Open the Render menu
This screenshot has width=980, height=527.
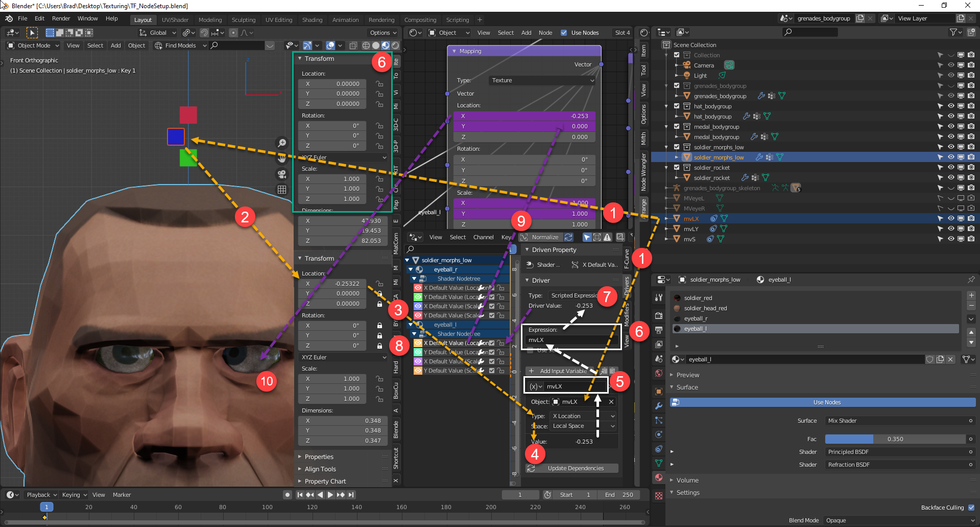[x=61, y=18]
